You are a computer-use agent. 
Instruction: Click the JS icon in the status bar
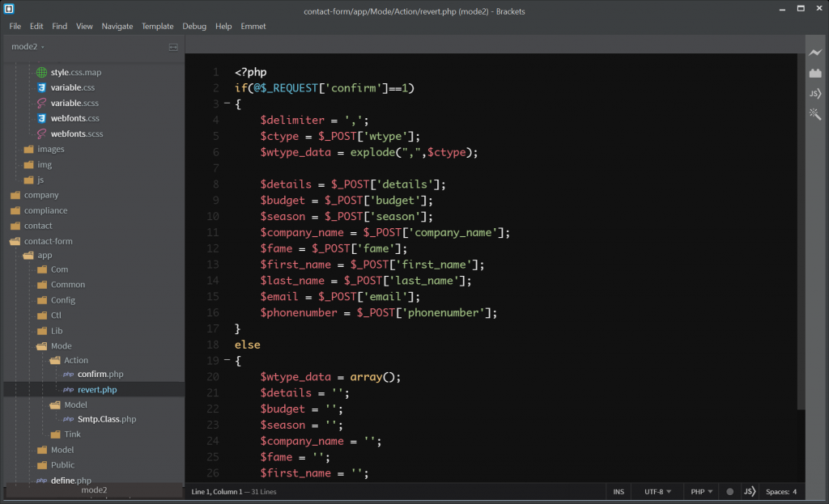[x=750, y=491]
